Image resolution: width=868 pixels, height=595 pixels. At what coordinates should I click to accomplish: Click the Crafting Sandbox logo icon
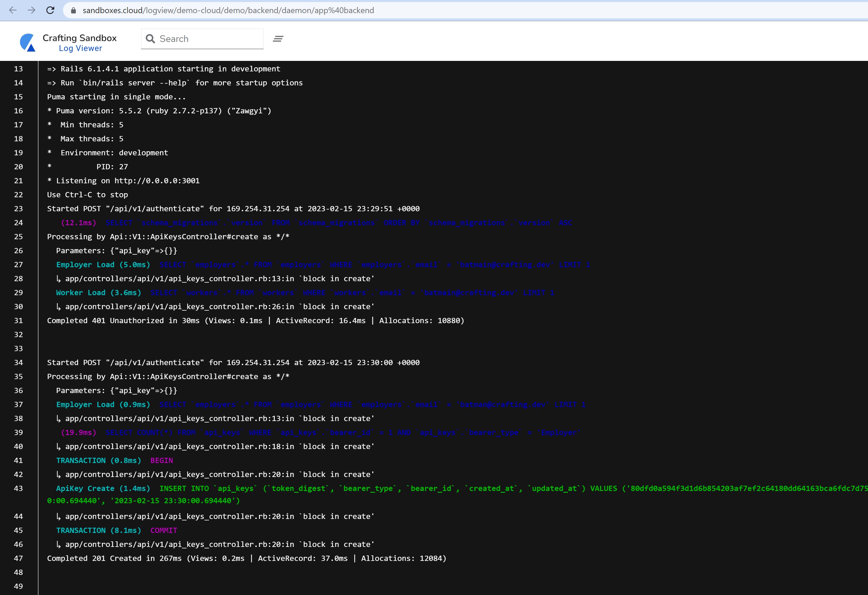click(28, 43)
